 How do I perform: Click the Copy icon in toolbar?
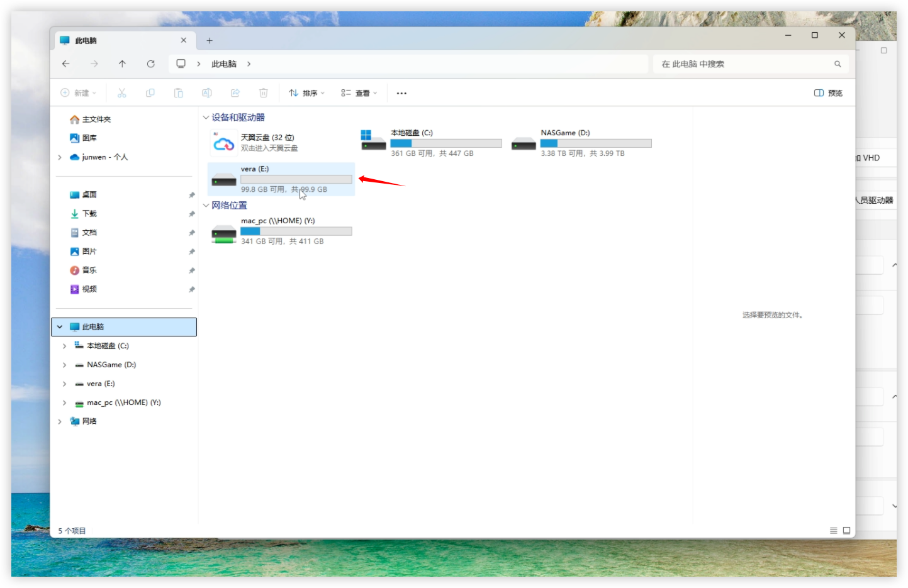tap(150, 93)
